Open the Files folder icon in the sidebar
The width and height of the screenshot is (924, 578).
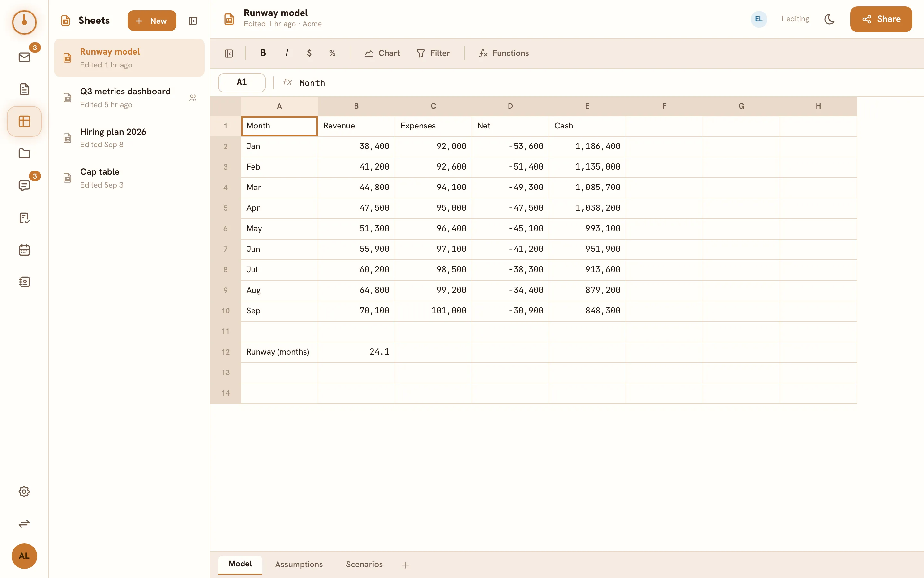[x=24, y=154]
